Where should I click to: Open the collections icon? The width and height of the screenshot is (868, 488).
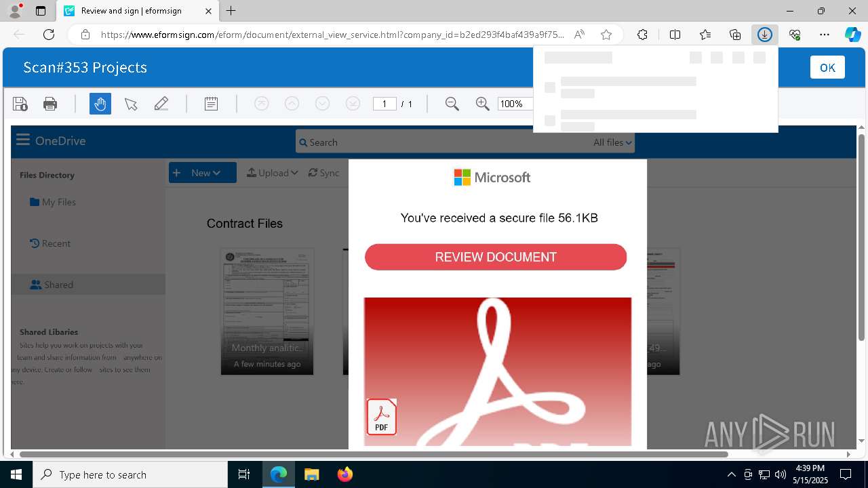coord(735,35)
